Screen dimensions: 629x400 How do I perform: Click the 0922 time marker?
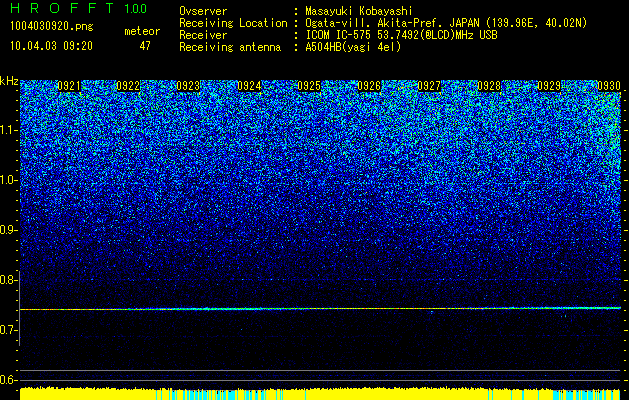coord(128,86)
